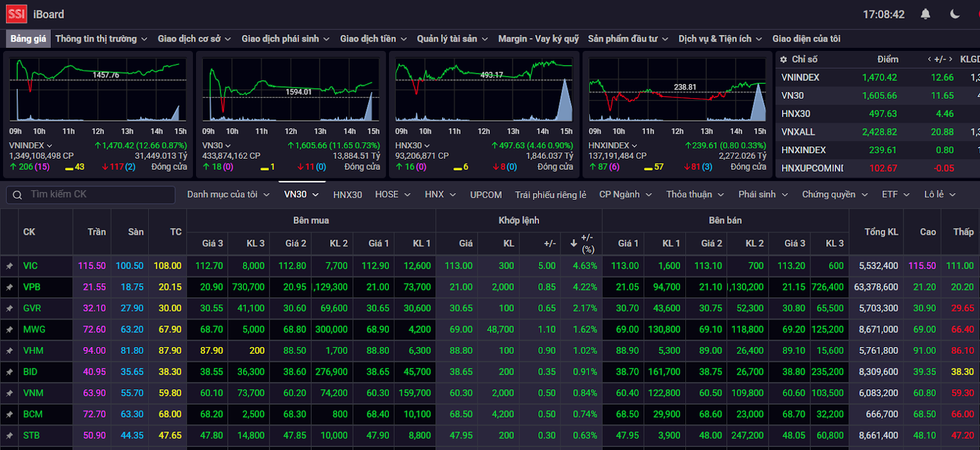Image resolution: width=980 pixels, height=450 pixels.
Task: Click the HNXINDEX intraday chart
Action: click(677, 90)
